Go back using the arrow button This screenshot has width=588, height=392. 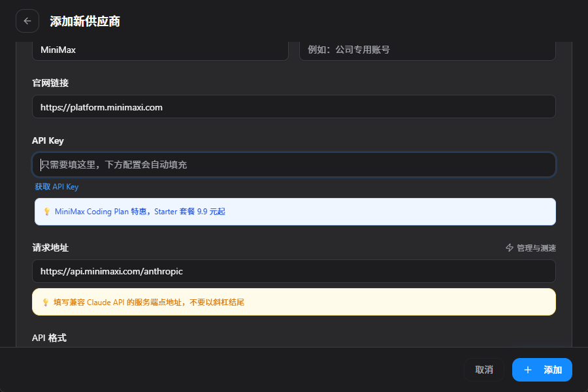[x=27, y=21]
